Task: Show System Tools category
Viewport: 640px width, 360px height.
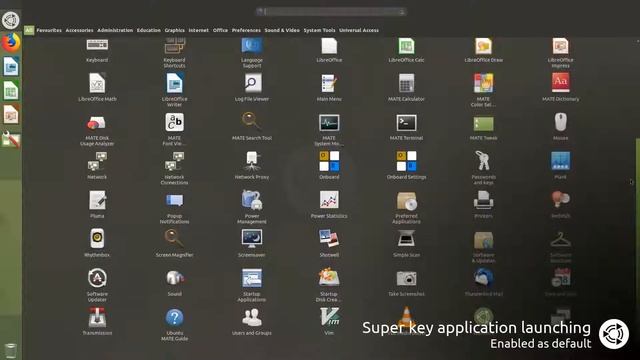Action: [x=319, y=30]
